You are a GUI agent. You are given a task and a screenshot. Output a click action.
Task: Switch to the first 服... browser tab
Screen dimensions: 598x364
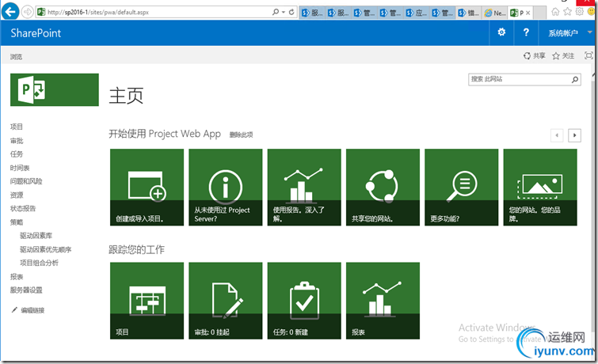pos(312,13)
